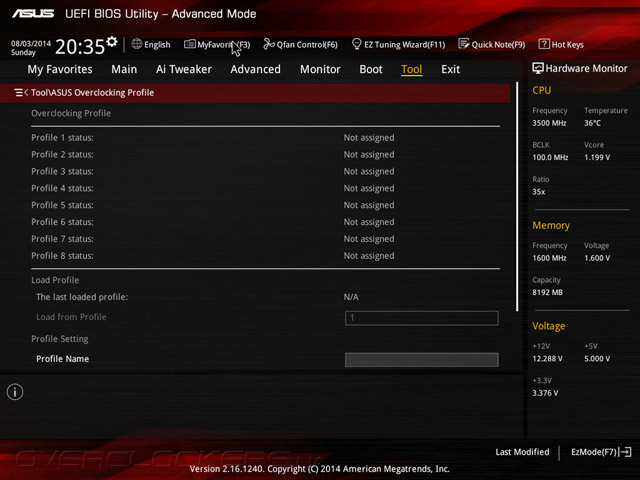Click the Hardware Monitor display icon
The image size is (640, 480).
click(x=538, y=68)
